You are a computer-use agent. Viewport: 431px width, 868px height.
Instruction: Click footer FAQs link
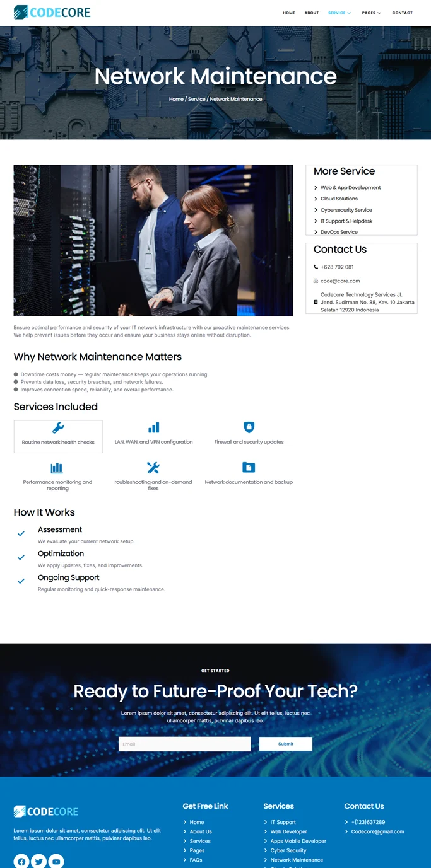click(196, 860)
